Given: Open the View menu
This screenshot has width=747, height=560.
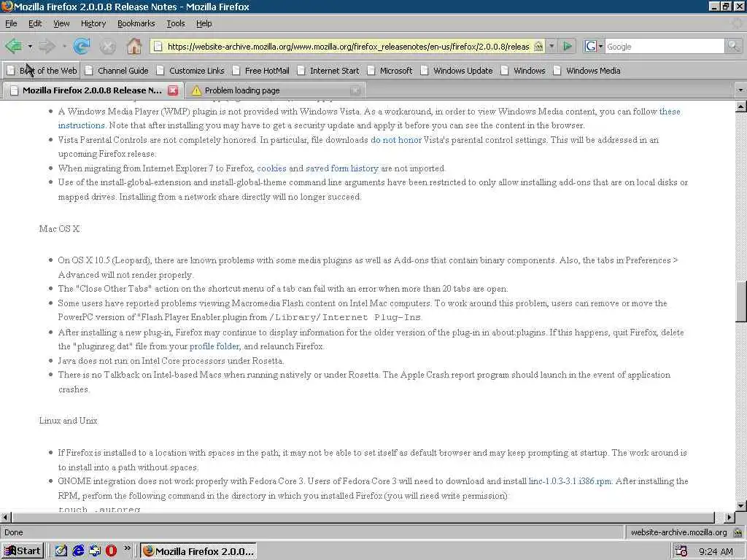Looking at the screenshot, I should [61, 23].
